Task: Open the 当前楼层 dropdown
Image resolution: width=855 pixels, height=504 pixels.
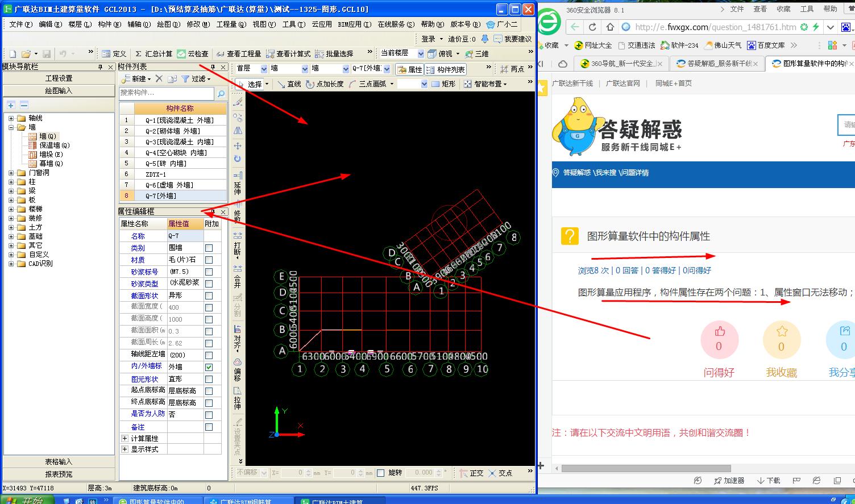Action: click(x=421, y=53)
